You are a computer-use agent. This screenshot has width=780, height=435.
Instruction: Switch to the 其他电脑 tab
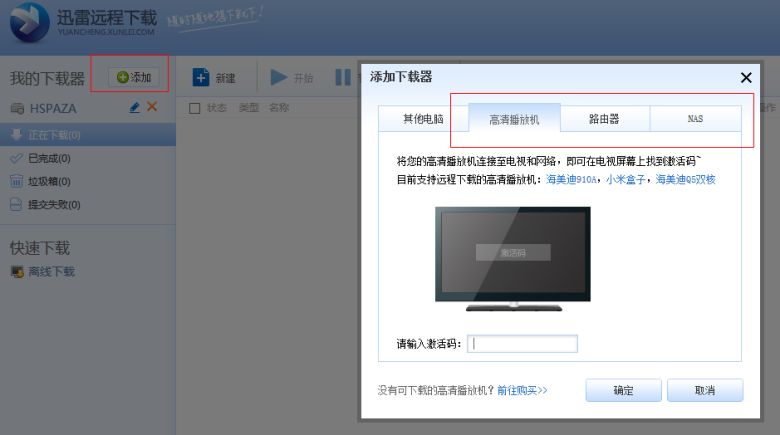click(x=423, y=119)
